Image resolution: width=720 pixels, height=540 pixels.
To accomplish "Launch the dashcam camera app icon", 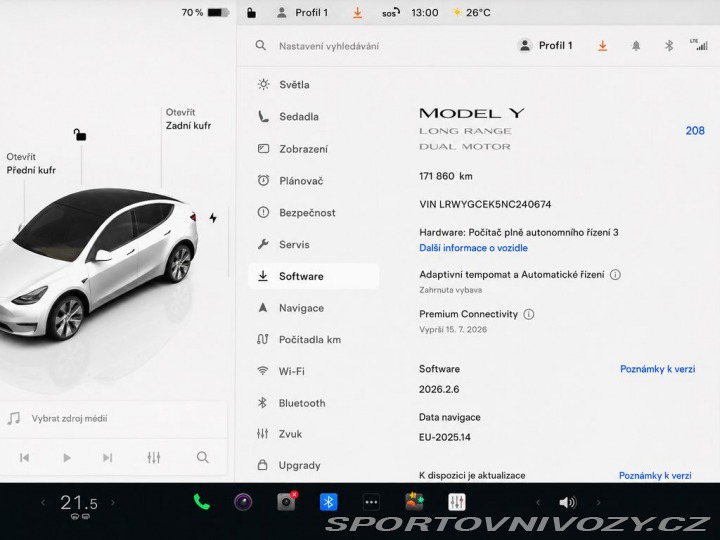I will tap(243, 502).
